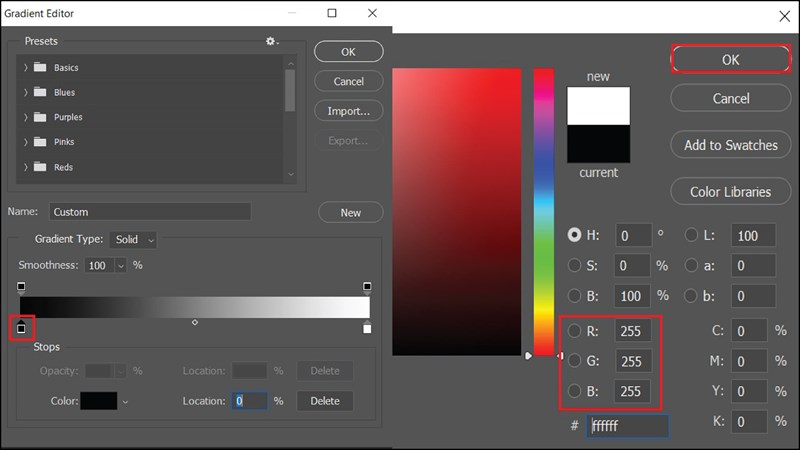Select the right opacity stop above gradient
Viewport: 800px width, 450px height.
point(367,288)
